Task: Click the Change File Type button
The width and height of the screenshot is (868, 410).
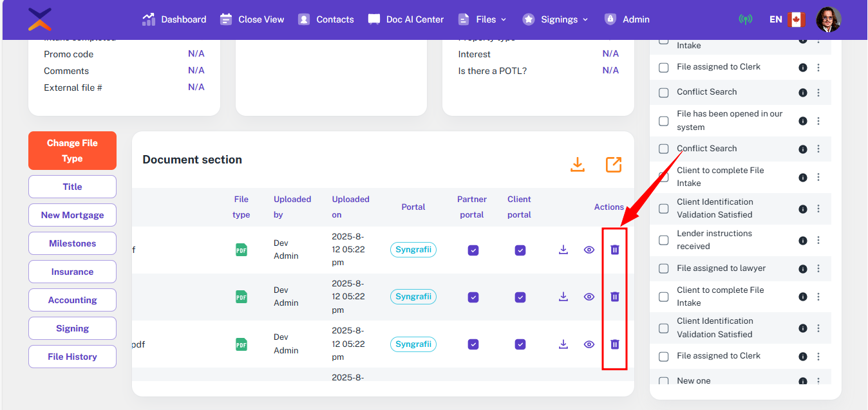Action: click(x=72, y=151)
